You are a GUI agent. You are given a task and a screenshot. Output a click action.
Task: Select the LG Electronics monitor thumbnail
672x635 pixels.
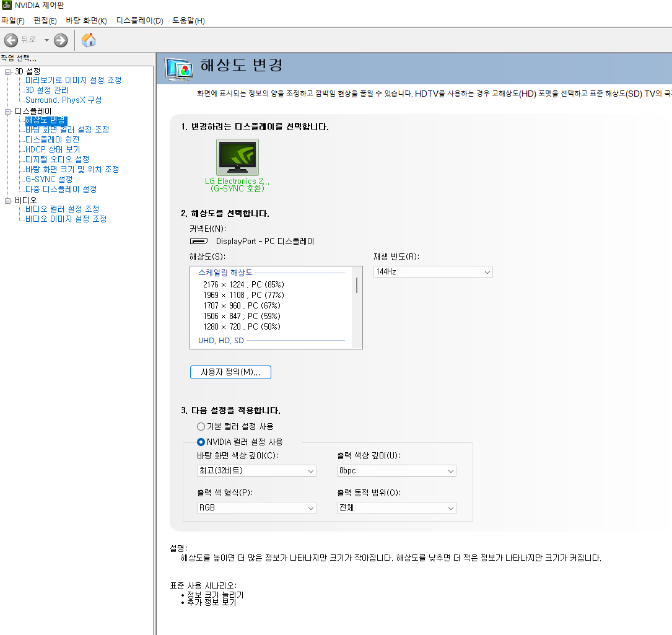(237, 157)
